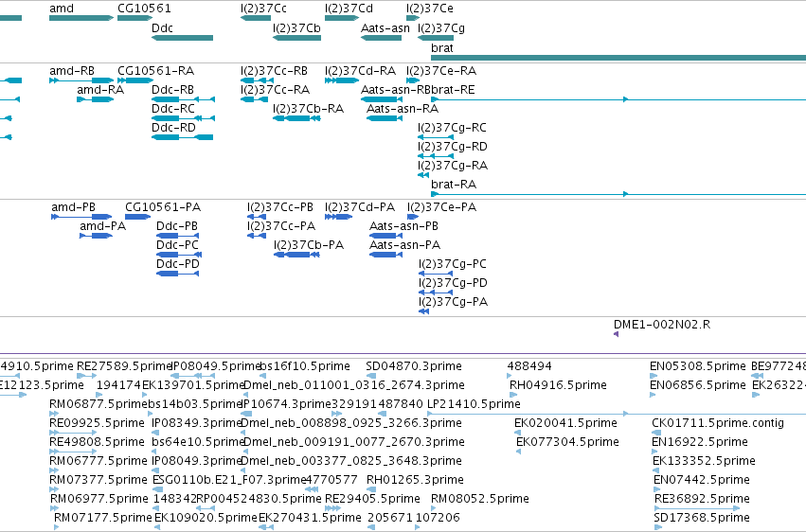The image size is (806, 532).
Task: Open the Aats-asn-PB protein label
Action: (403, 226)
